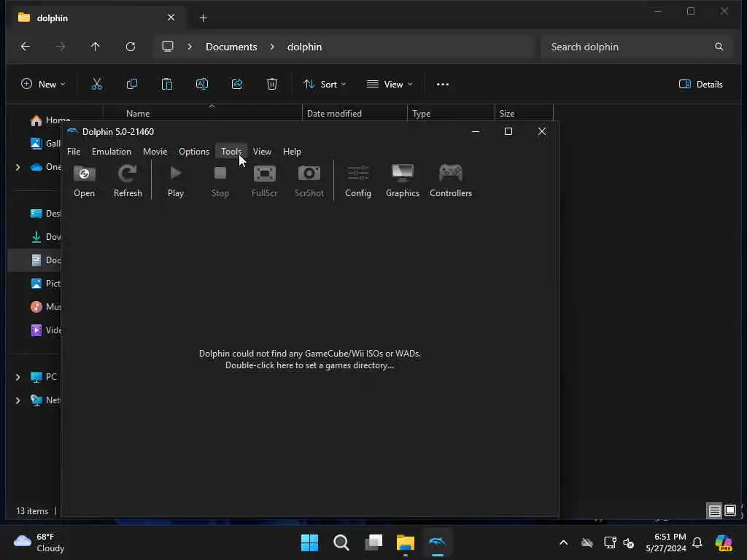Screen dimensions: 747x560
Task: Expand the breadcrumb chevron after Documents
Action: click(x=272, y=47)
